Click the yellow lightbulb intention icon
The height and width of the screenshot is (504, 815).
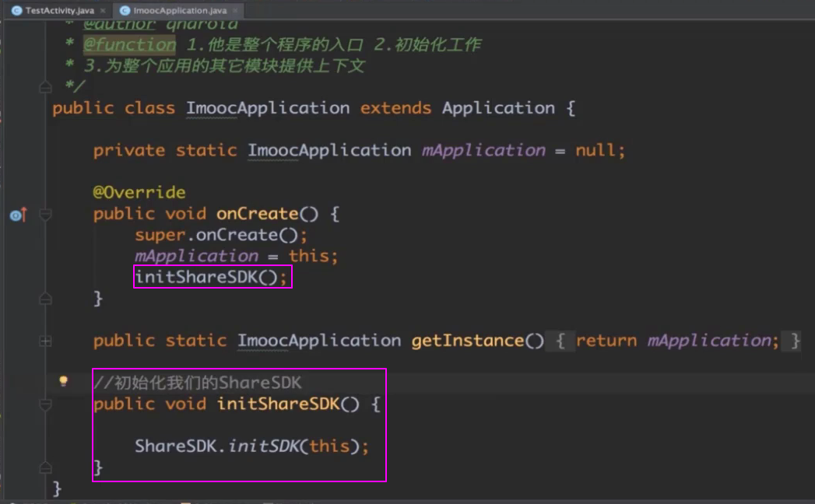[x=64, y=381]
